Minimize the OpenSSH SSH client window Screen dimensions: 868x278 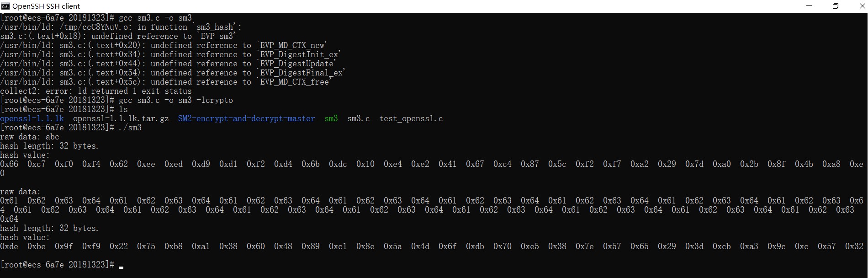coord(810,6)
